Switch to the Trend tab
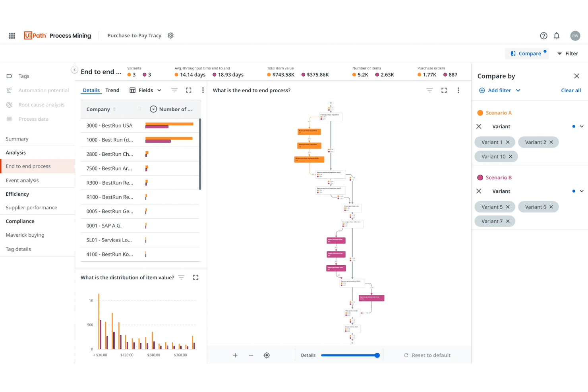 click(112, 90)
